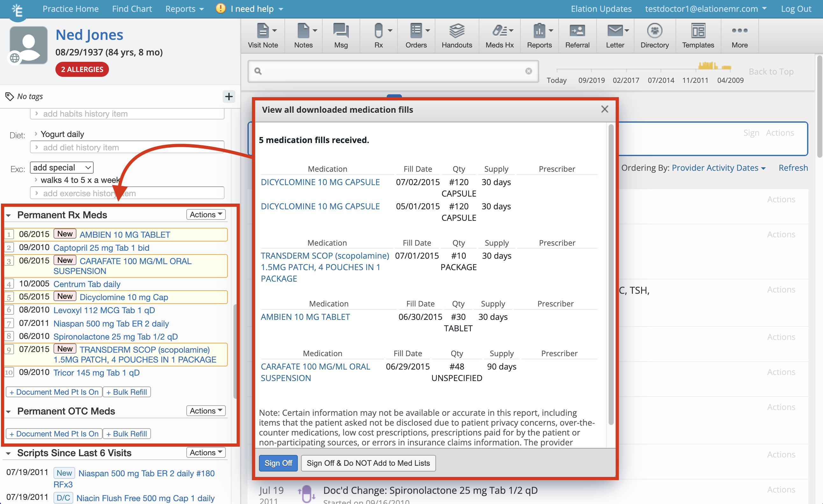This screenshot has width=823, height=504.
Task: Open Permanent Rx Meds Actions dropdown
Action: pyautogui.click(x=206, y=215)
